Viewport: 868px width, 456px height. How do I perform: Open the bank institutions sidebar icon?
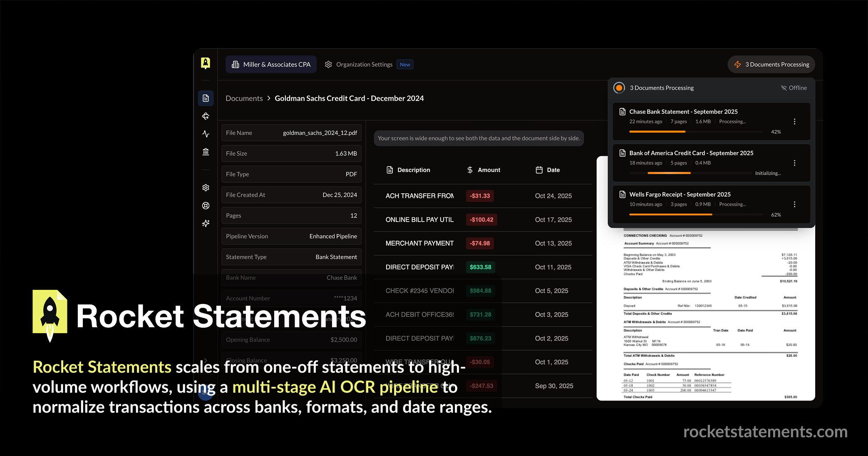[206, 152]
